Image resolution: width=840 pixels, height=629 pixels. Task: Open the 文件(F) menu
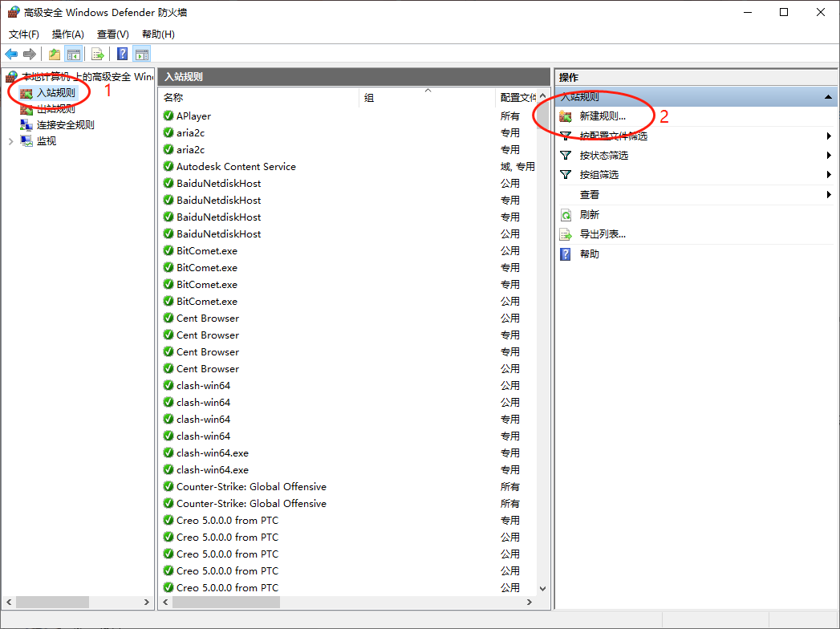[23, 34]
